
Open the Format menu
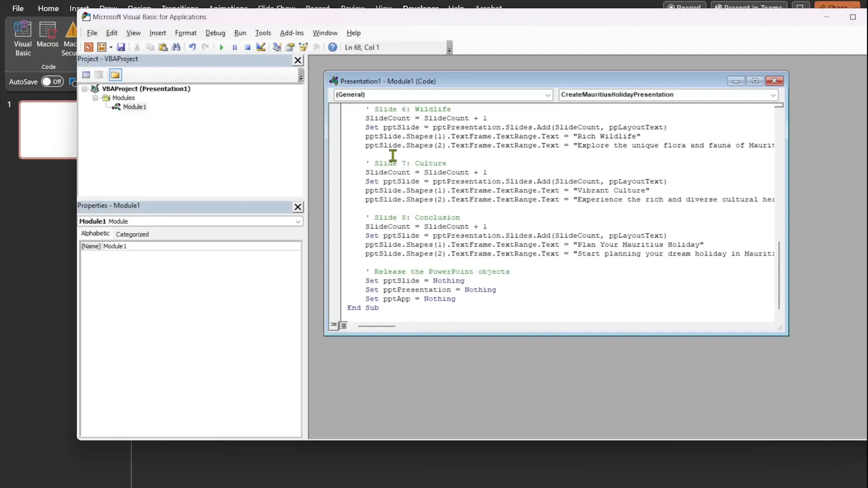tap(186, 33)
